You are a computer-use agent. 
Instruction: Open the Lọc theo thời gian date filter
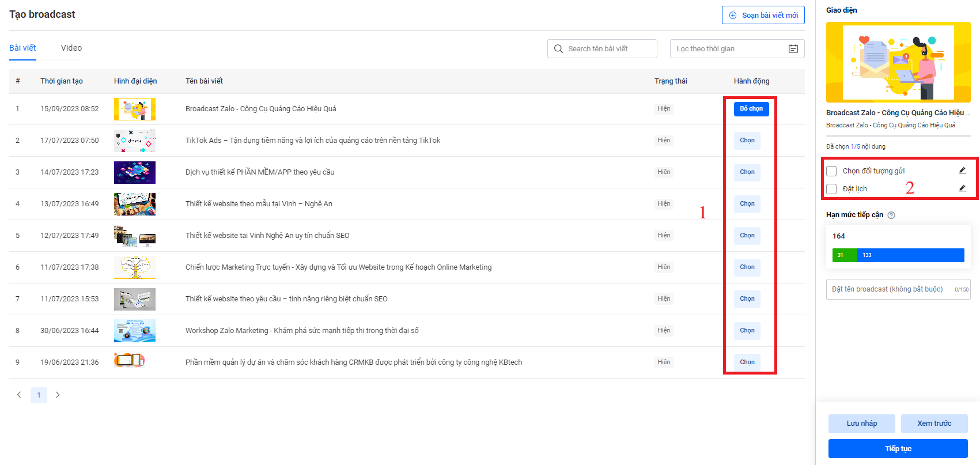[729, 49]
